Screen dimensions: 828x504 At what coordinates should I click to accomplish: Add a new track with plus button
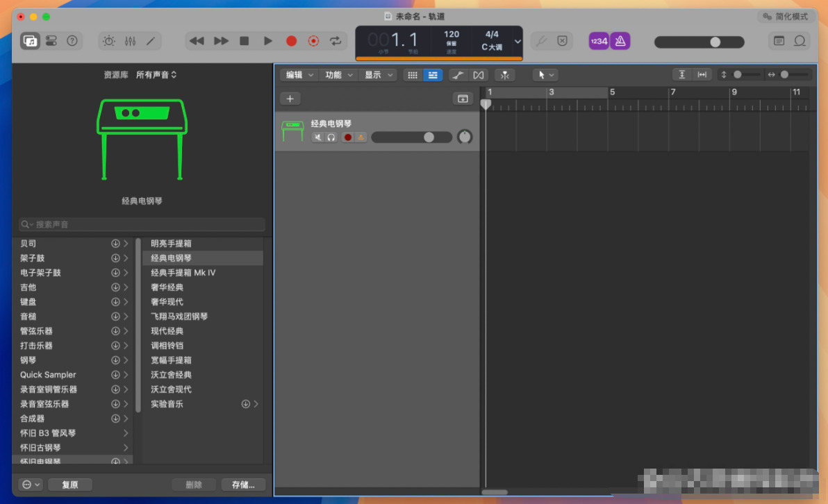pos(290,99)
